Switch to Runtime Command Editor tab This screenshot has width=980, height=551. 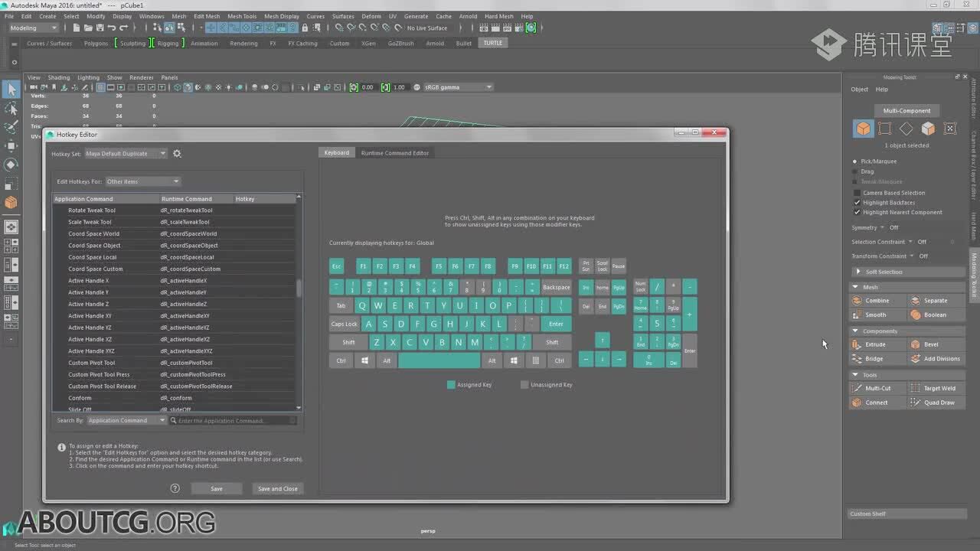coord(394,153)
